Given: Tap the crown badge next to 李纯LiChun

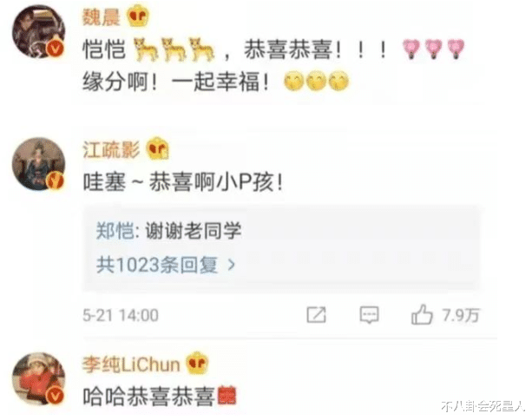Looking at the screenshot, I should click(x=197, y=363).
